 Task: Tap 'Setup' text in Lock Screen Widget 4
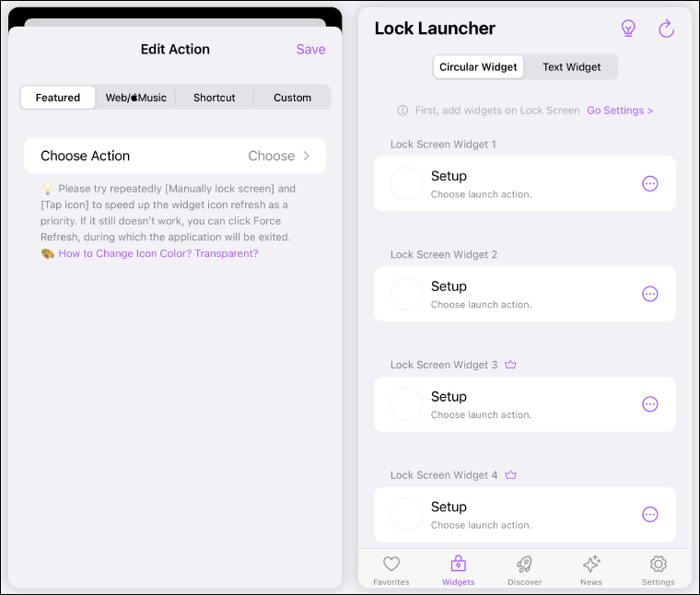point(449,507)
